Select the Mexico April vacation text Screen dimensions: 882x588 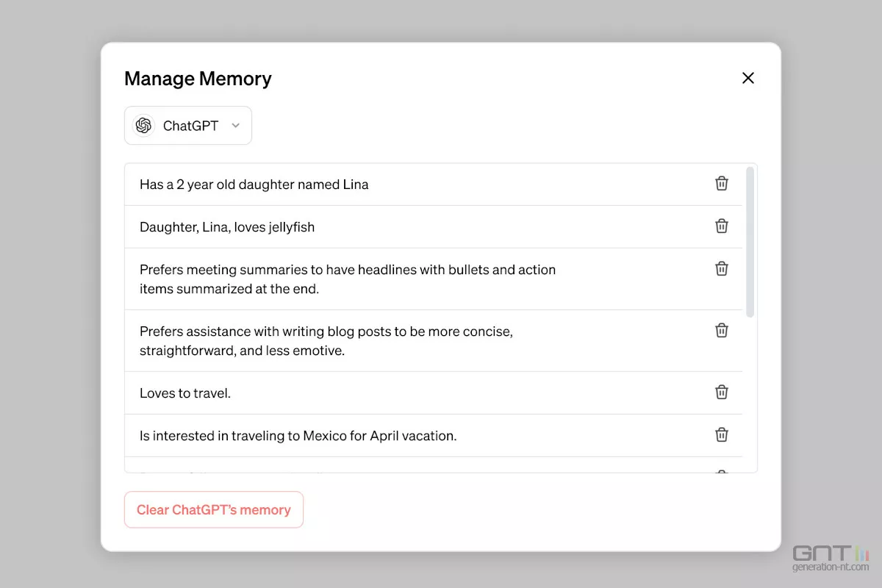click(298, 436)
